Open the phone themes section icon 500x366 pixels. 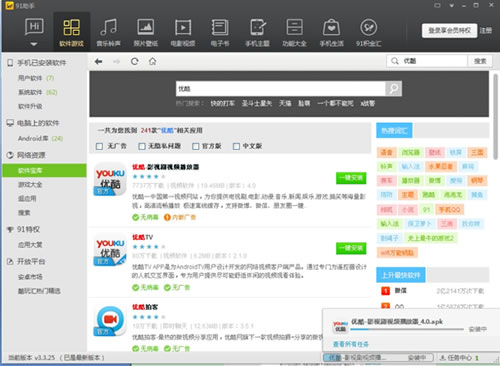click(257, 27)
